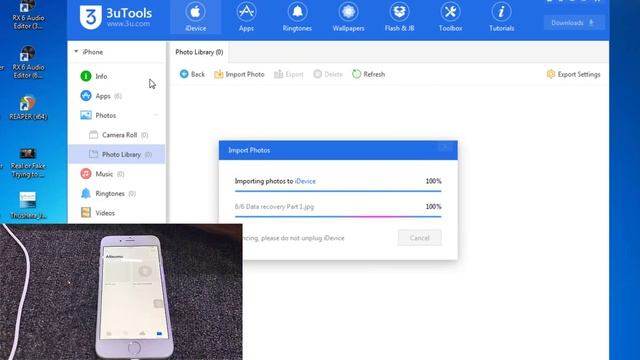
Task: Close the Import Photos dialog
Action: (446, 147)
